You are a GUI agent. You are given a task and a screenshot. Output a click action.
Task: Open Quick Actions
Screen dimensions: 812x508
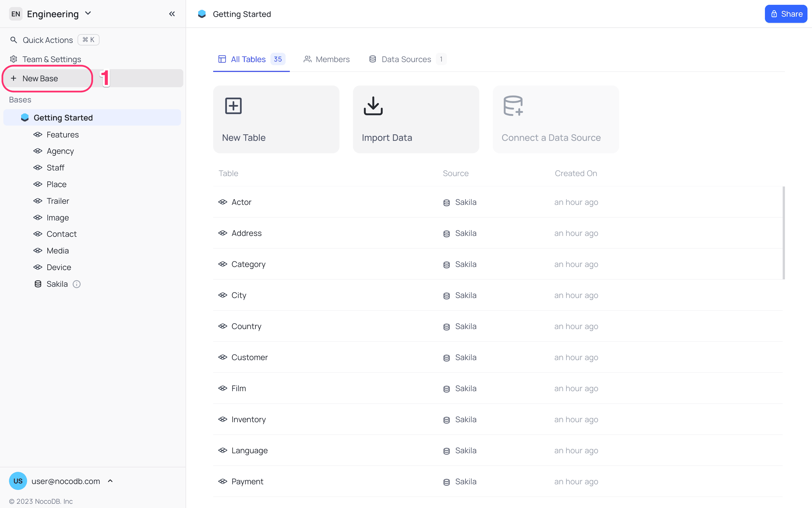point(54,40)
